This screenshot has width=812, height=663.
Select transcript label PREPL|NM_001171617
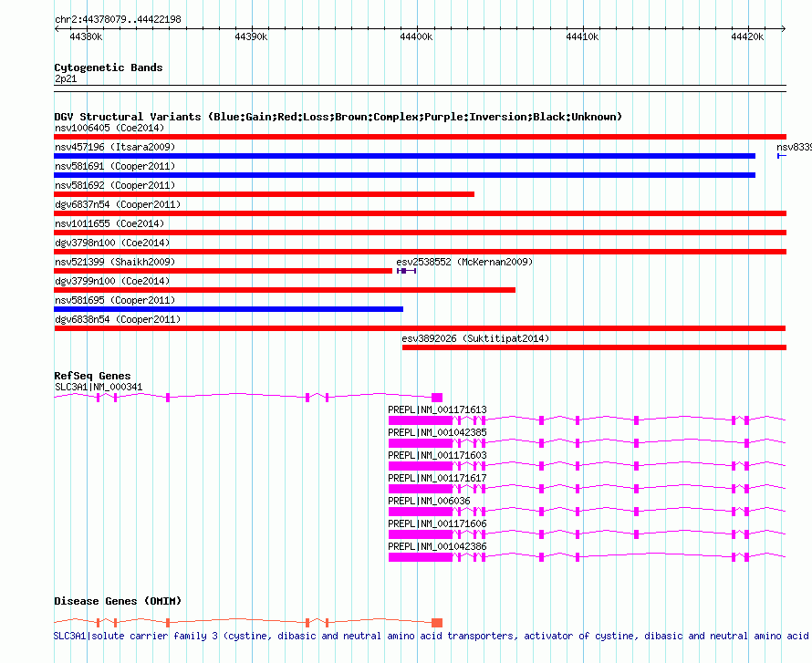[x=438, y=478]
